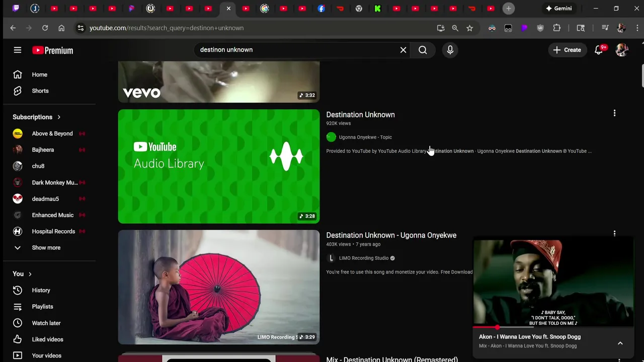The width and height of the screenshot is (644, 362).
Task: Open the You section header
Action: click(x=22, y=274)
